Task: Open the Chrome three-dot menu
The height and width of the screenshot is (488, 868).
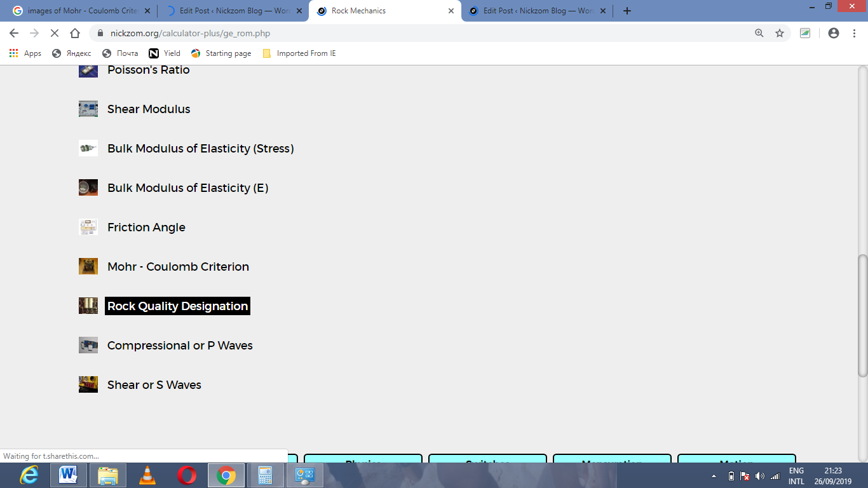Action: coord(854,33)
